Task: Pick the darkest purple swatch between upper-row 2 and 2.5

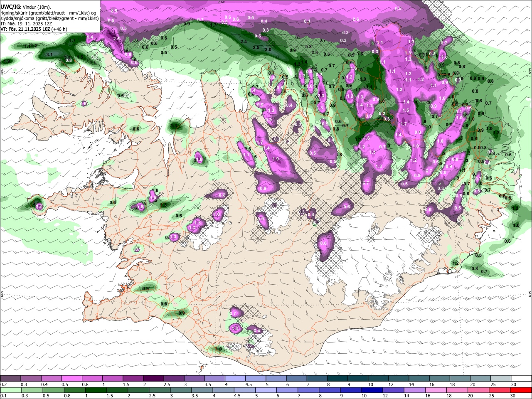Action: click(153, 378)
